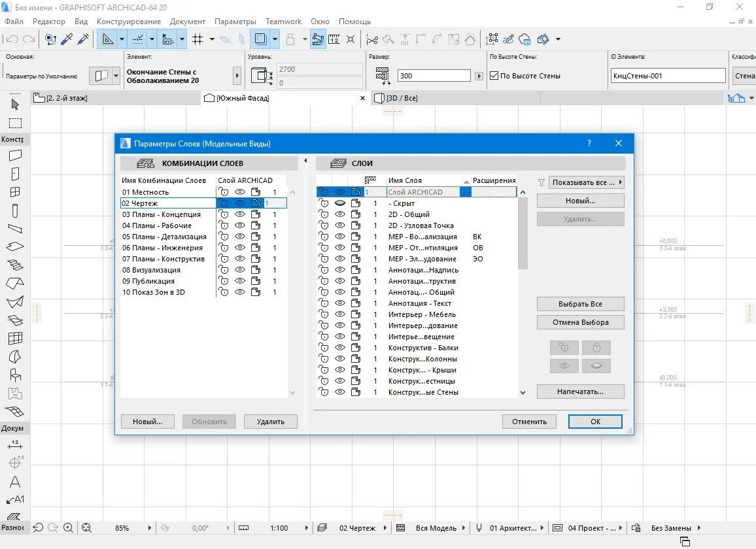Click the Undo arrow in toolbar
This screenshot has height=549, width=756.
(x=12, y=39)
